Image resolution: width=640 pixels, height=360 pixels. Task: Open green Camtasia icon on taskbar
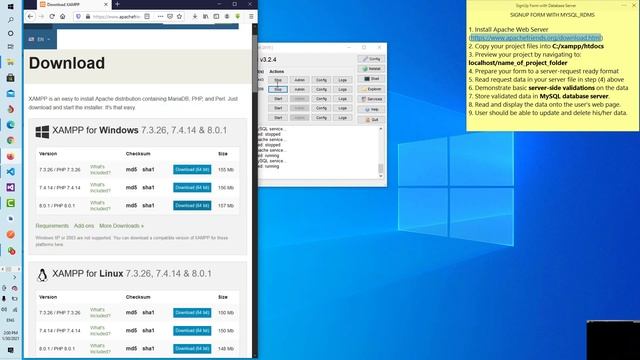click(11, 203)
